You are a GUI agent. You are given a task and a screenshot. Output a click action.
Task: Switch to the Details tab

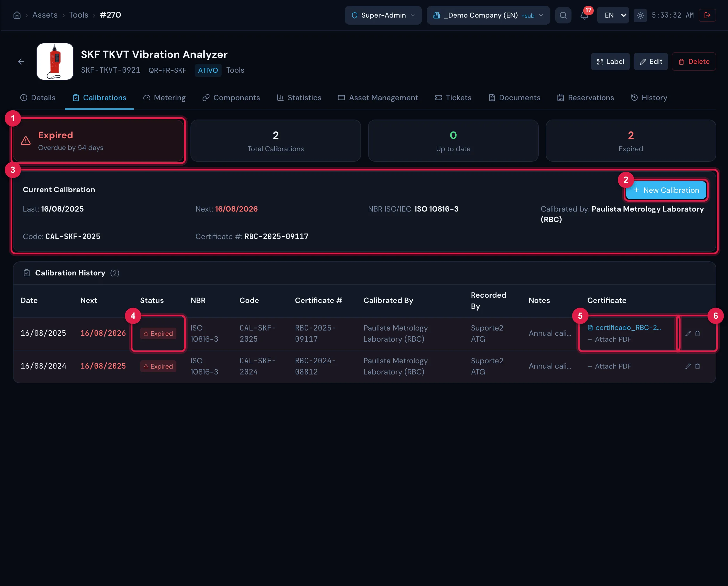pos(38,98)
